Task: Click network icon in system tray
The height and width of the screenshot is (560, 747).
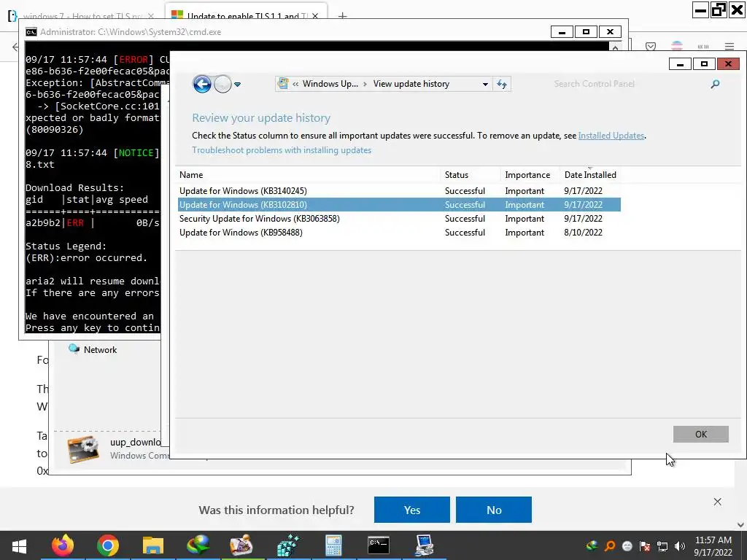Action: pyautogui.click(x=662, y=546)
